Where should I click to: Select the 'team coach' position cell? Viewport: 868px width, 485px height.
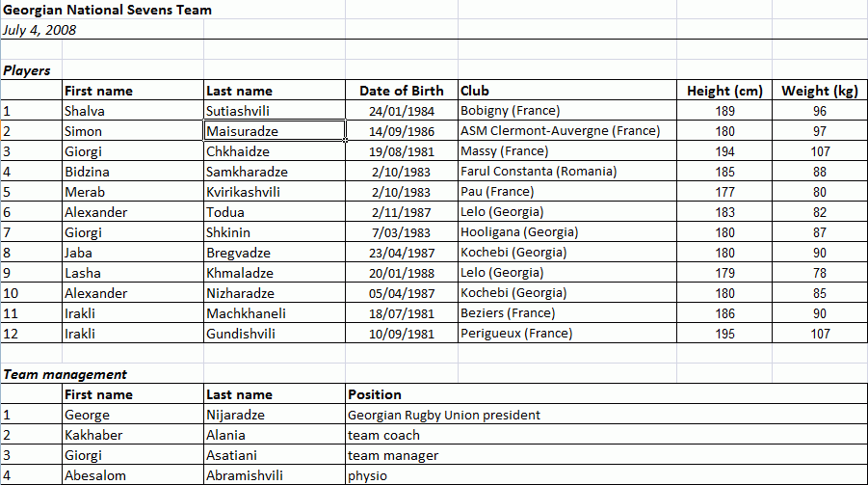pos(383,435)
